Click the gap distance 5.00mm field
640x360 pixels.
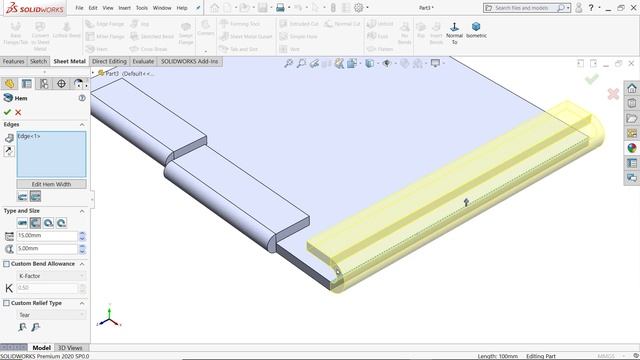point(47,249)
